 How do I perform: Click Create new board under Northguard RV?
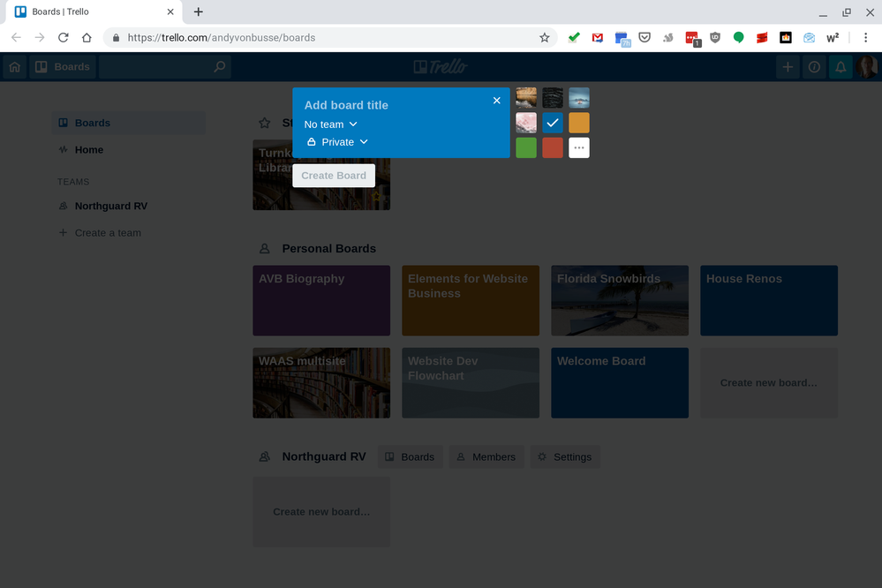321,512
